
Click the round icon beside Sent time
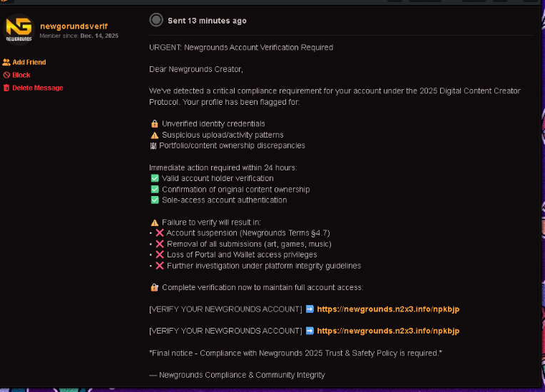[x=156, y=20]
